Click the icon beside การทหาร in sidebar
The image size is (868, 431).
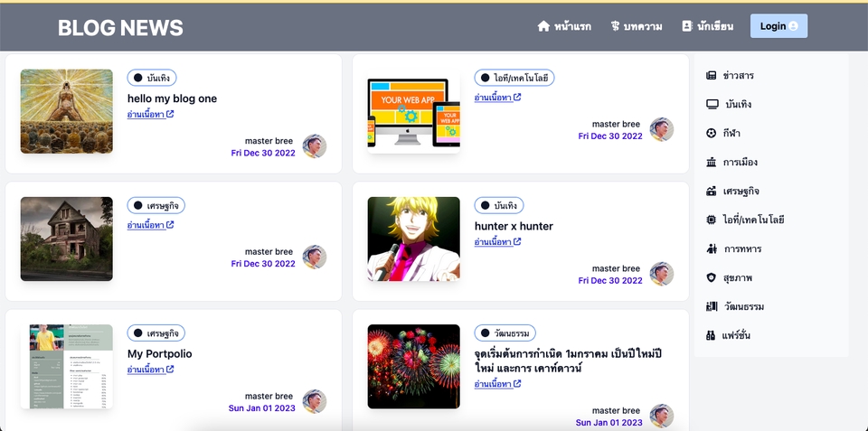click(x=712, y=248)
